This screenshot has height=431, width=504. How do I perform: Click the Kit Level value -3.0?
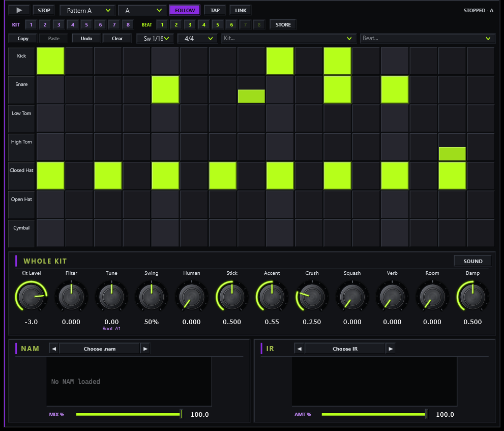[31, 322]
